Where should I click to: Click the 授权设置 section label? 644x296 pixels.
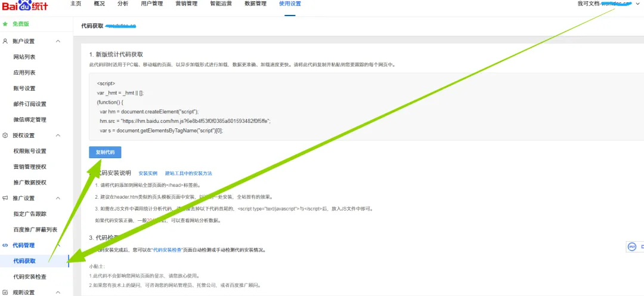click(23, 135)
